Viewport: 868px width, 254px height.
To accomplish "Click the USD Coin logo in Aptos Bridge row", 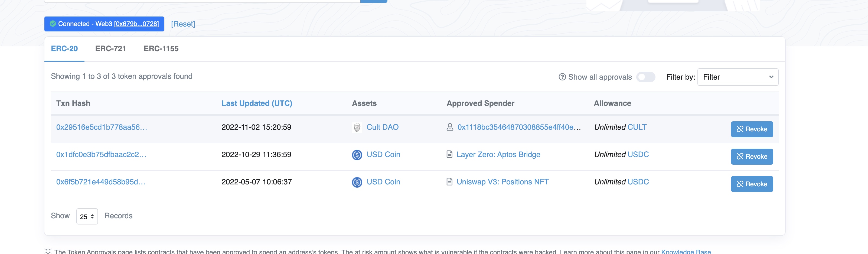I will [357, 155].
